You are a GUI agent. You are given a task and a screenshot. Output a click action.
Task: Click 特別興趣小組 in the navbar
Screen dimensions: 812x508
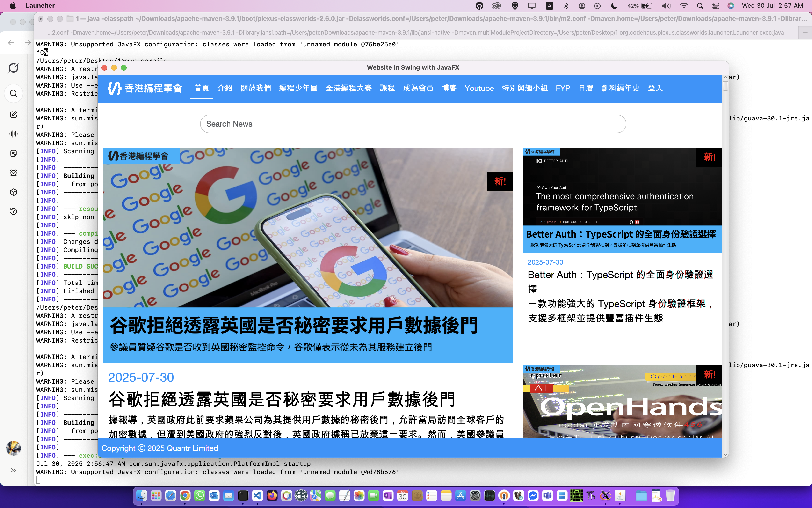[x=525, y=88]
